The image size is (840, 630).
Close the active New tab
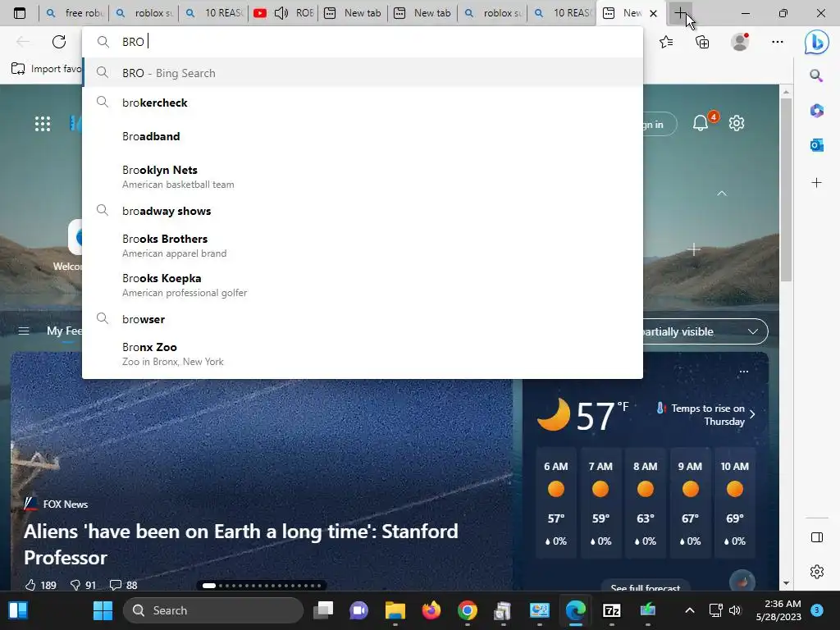tap(653, 13)
